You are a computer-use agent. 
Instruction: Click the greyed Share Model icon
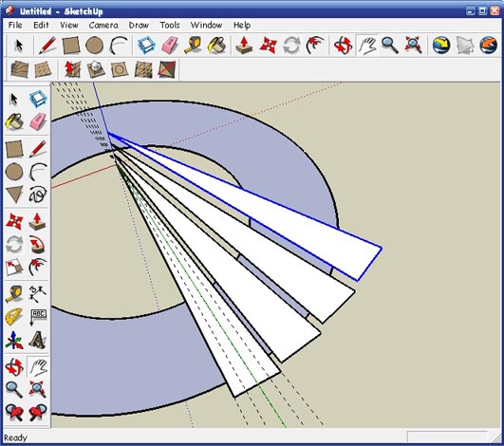tap(465, 46)
